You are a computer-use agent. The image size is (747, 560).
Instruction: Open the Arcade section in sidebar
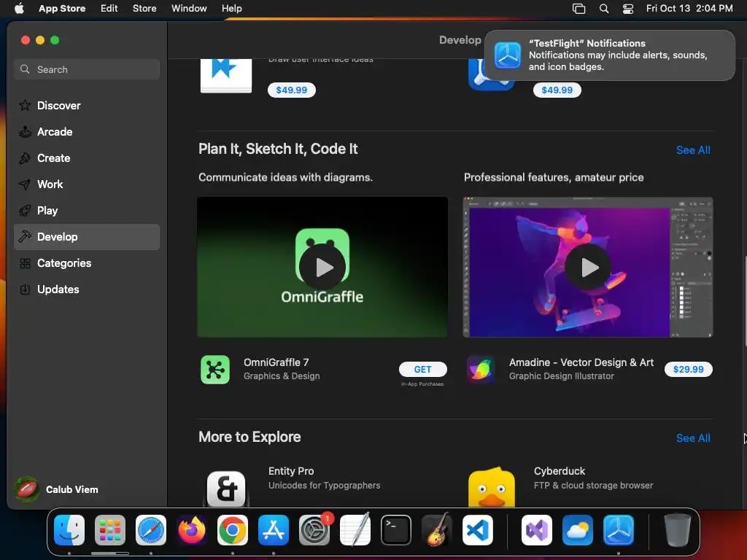pos(87,131)
